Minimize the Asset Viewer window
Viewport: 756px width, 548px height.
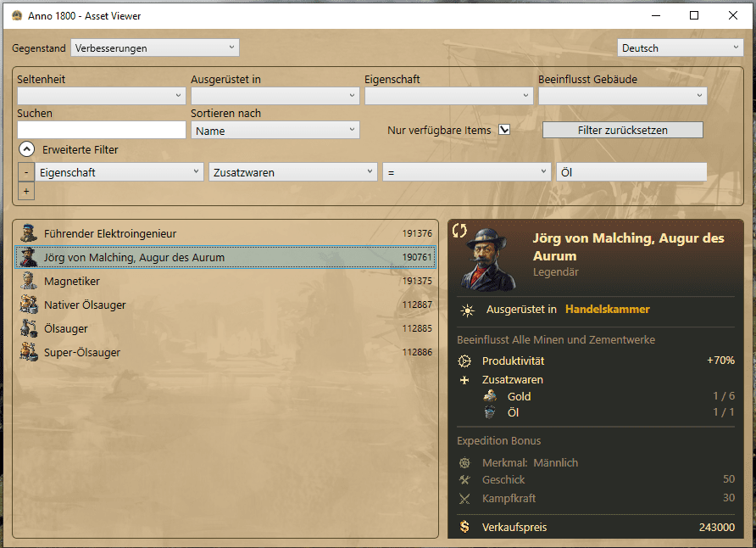coord(656,16)
